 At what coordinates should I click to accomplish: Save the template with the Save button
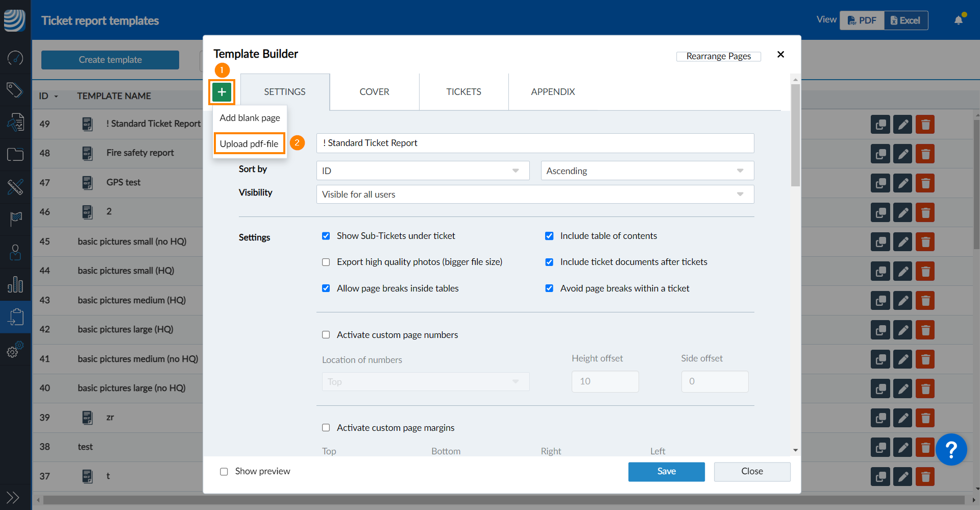tap(666, 472)
